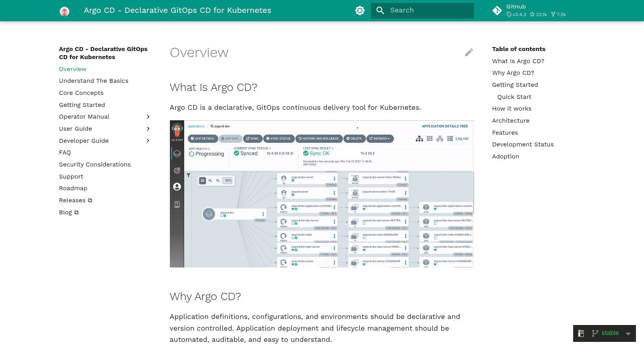Toggle the light/dark color scheme
Viewport: 644px width, 362px height.
pyautogui.click(x=360, y=10)
